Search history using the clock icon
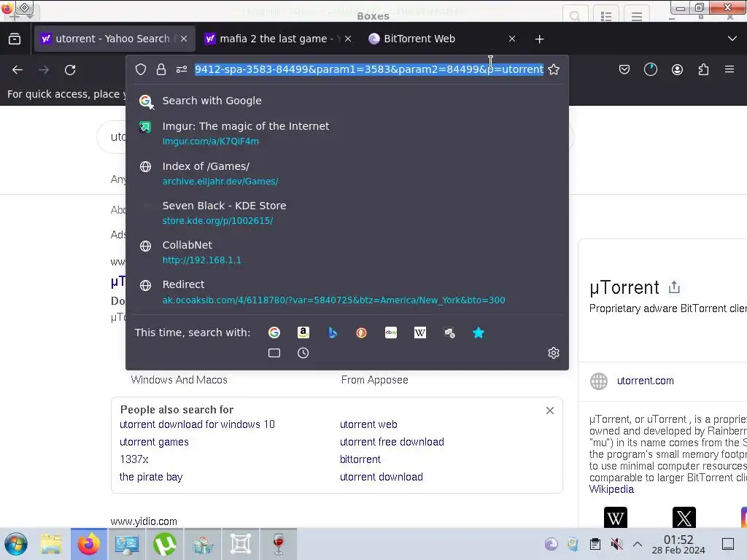 (x=303, y=353)
